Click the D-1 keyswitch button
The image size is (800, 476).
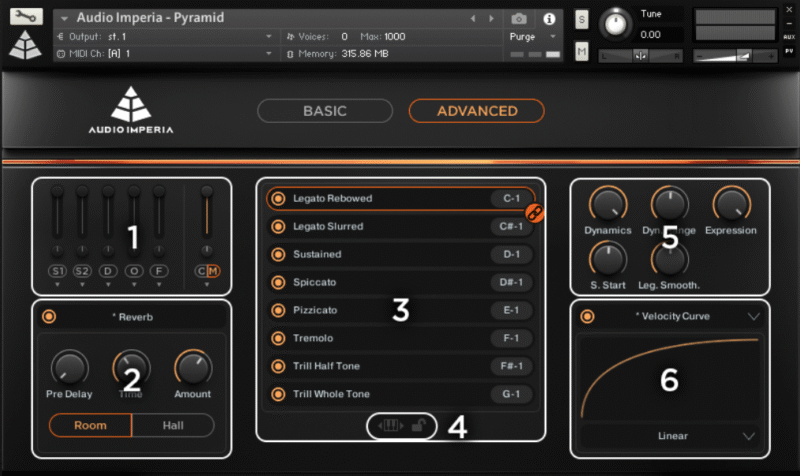(511, 254)
